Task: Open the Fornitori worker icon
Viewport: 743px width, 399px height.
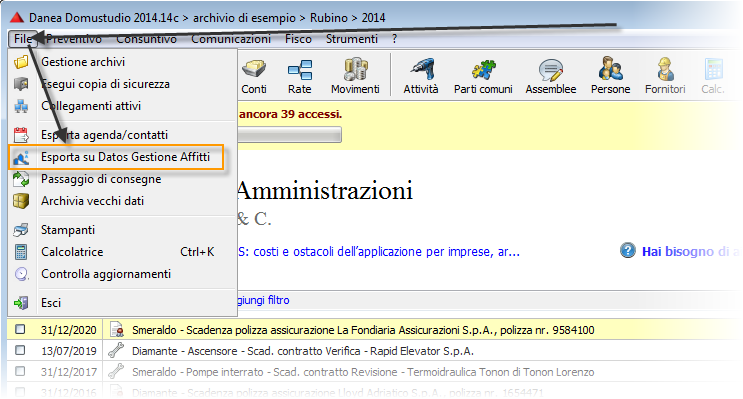Action: pos(665,69)
